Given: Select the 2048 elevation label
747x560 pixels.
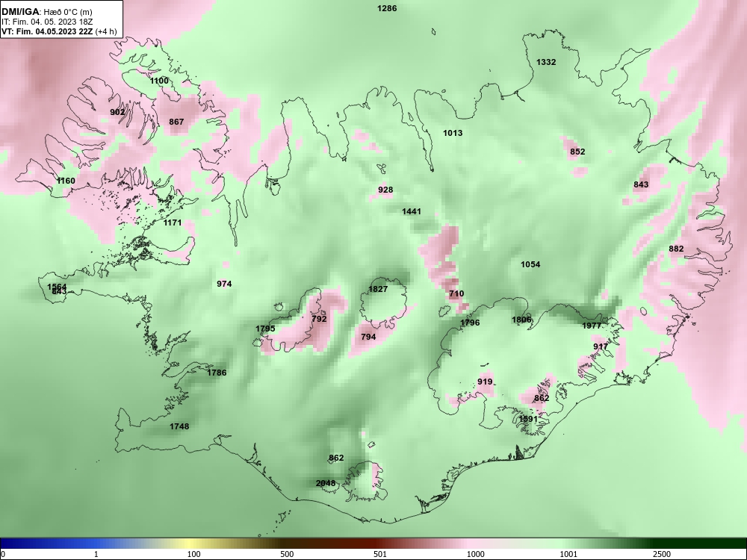Looking at the screenshot, I should tap(326, 483).
